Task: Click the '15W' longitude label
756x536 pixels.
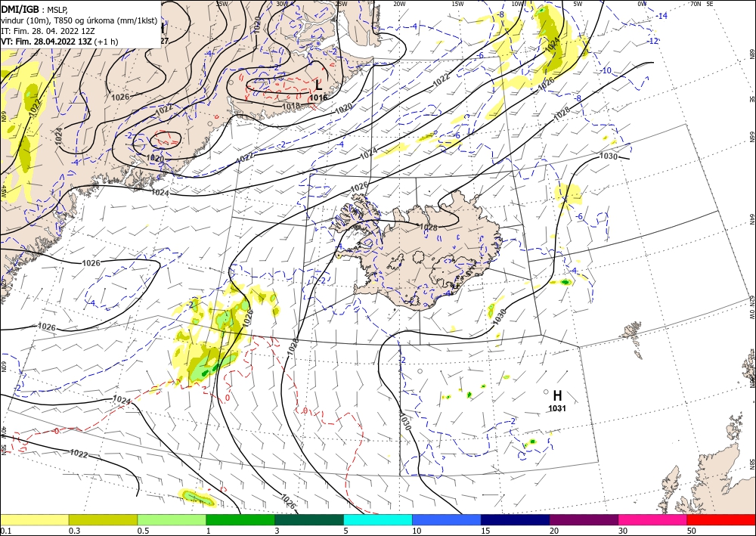Action: coord(457,4)
